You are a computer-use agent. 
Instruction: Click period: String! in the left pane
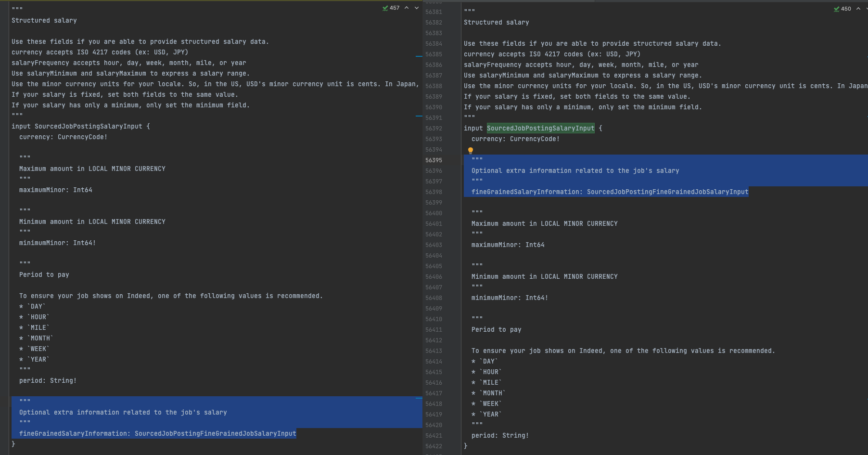coord(48,380)
